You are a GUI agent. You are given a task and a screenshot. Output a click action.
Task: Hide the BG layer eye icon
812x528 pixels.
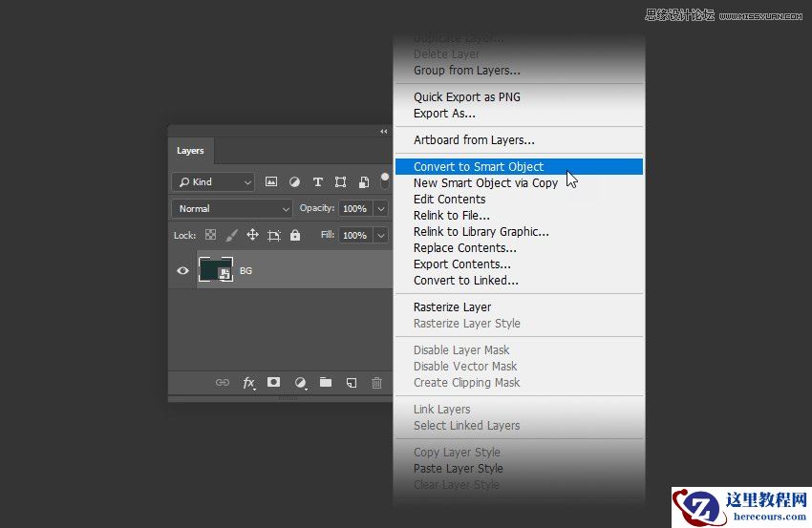point(182,271)
